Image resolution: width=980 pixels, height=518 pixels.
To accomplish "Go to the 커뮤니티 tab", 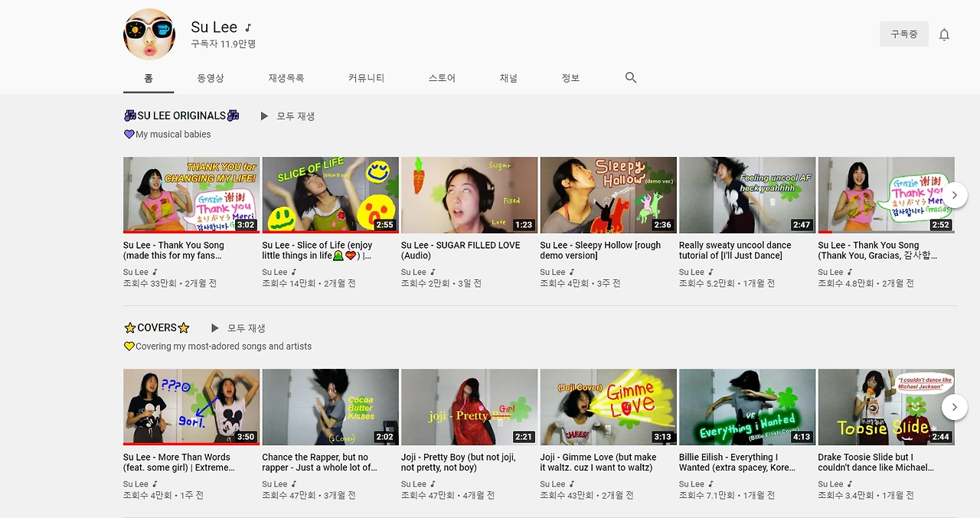I will (x=367, y=78).
